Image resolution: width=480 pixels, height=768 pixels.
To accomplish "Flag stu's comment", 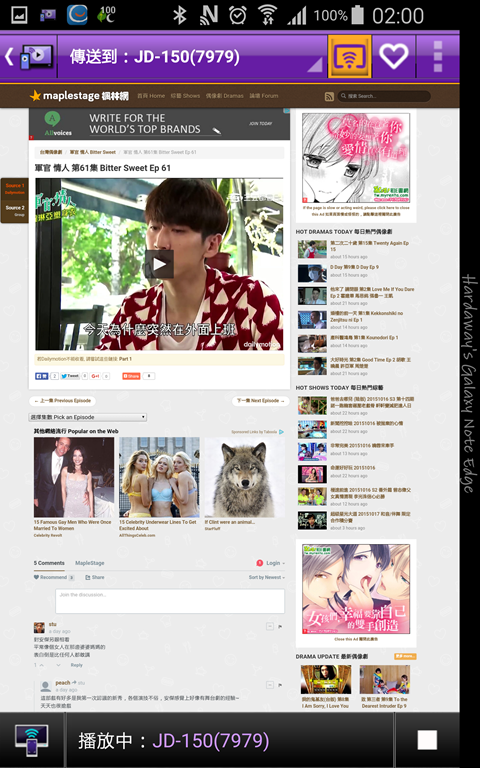I will click(280, 626).
